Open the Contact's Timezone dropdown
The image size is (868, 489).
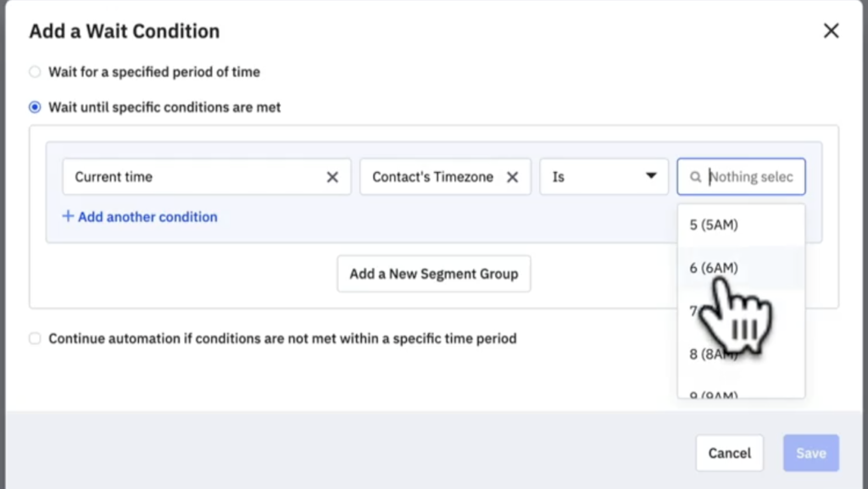click(432, 177)
